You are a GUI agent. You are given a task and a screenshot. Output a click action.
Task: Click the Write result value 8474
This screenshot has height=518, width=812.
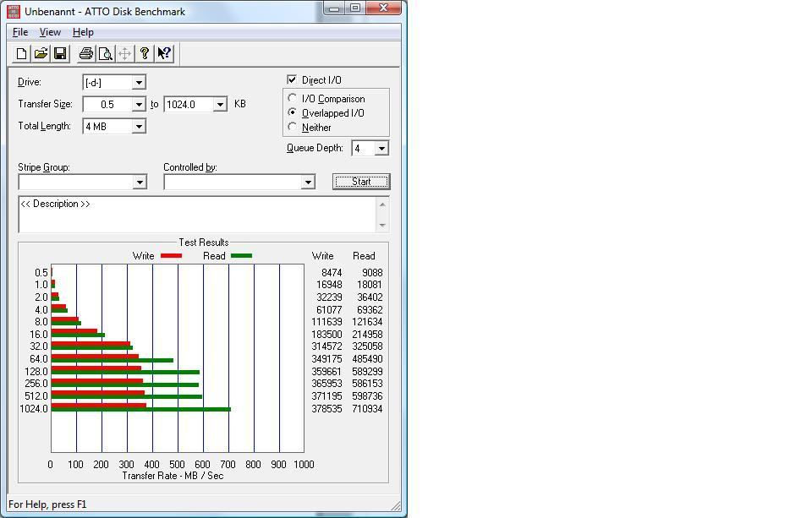(332, 273)
